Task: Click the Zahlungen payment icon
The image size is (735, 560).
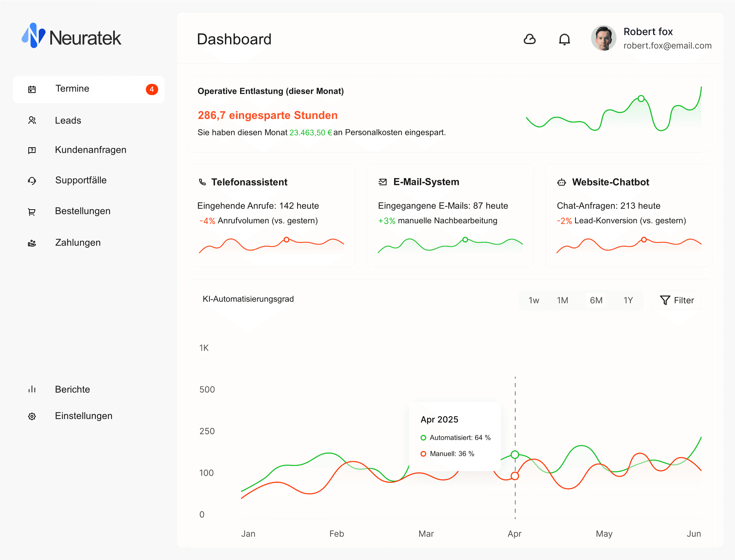Action: pos(32,243)
